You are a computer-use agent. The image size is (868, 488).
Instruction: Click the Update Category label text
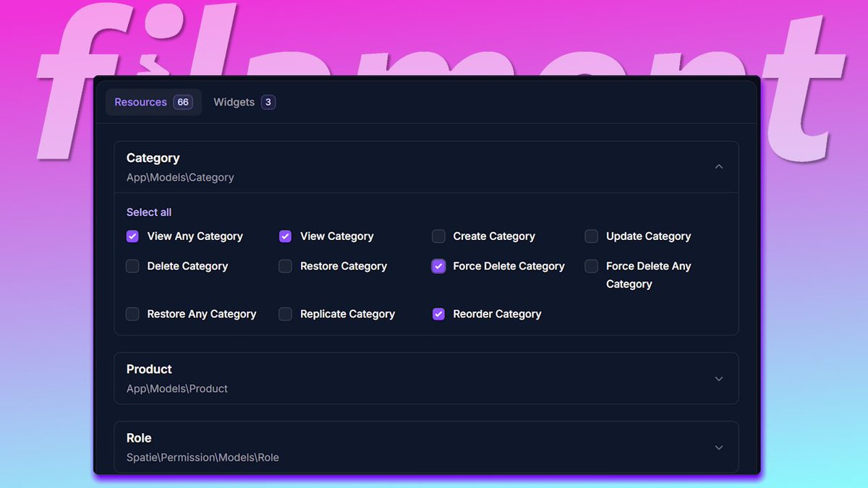[x=648, y=236]
